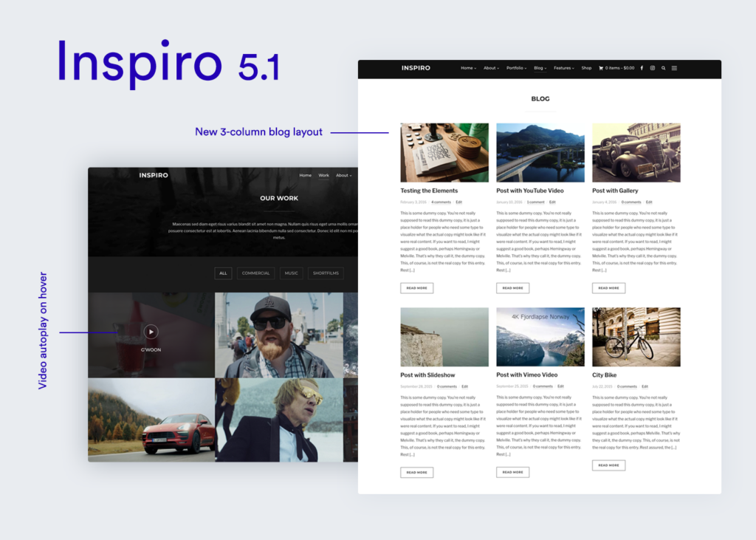
Task: Click Edit link under Post with Slideshow
Action: coord(465,386)
